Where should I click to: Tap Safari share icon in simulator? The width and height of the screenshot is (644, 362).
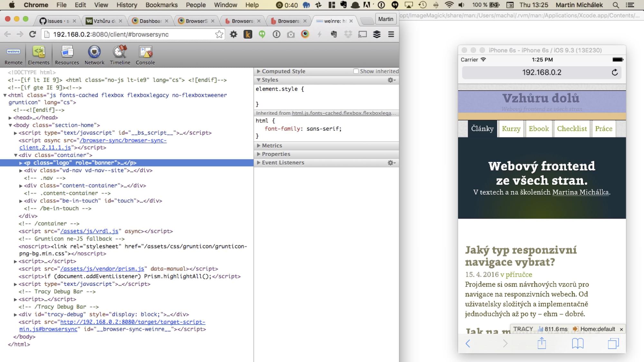pyautogui.click(x=542, y=343)
